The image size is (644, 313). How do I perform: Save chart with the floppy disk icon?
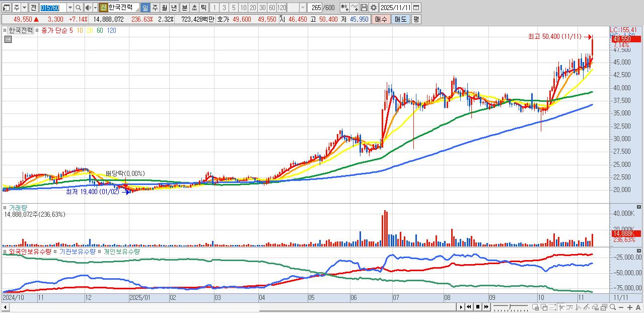(x=364, y=8)
